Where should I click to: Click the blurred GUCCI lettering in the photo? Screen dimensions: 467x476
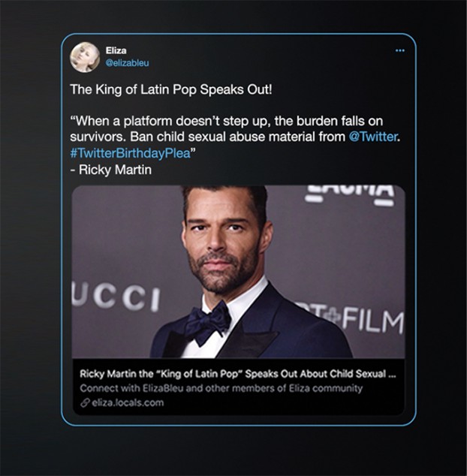[116, 296]
